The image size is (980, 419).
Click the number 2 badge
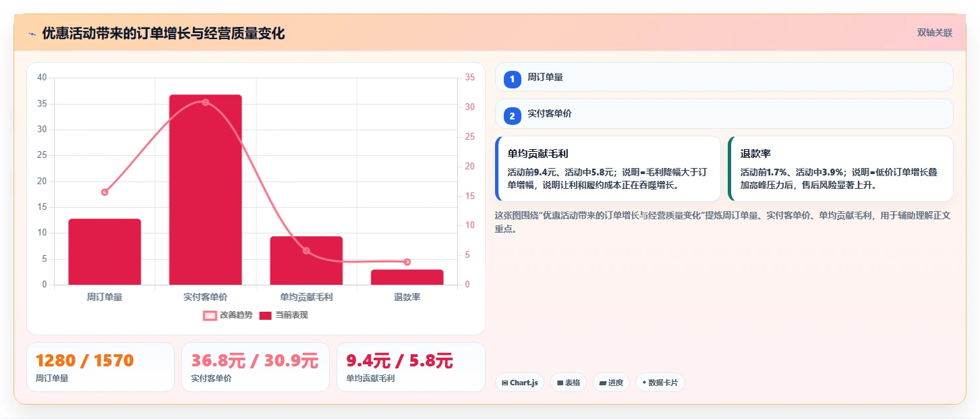coord(512,116)
